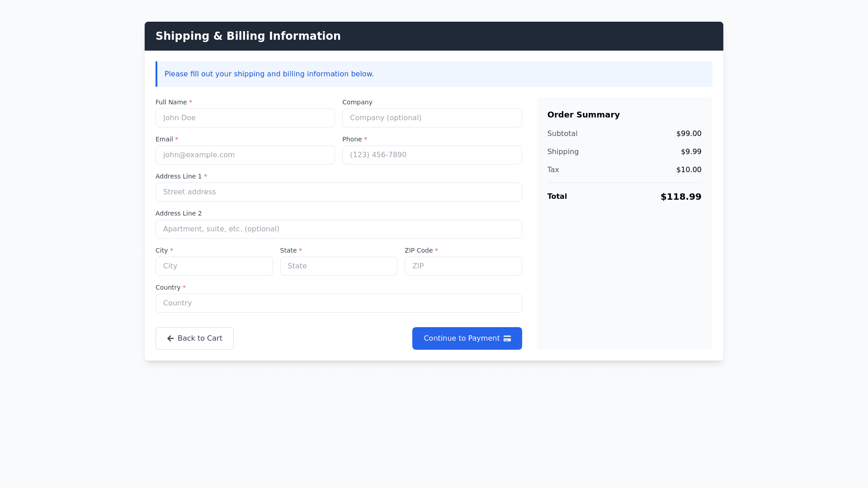Focus the ZIP Code input
The width and height of the screenshot is (868, 488).
(x=463, y=266)
